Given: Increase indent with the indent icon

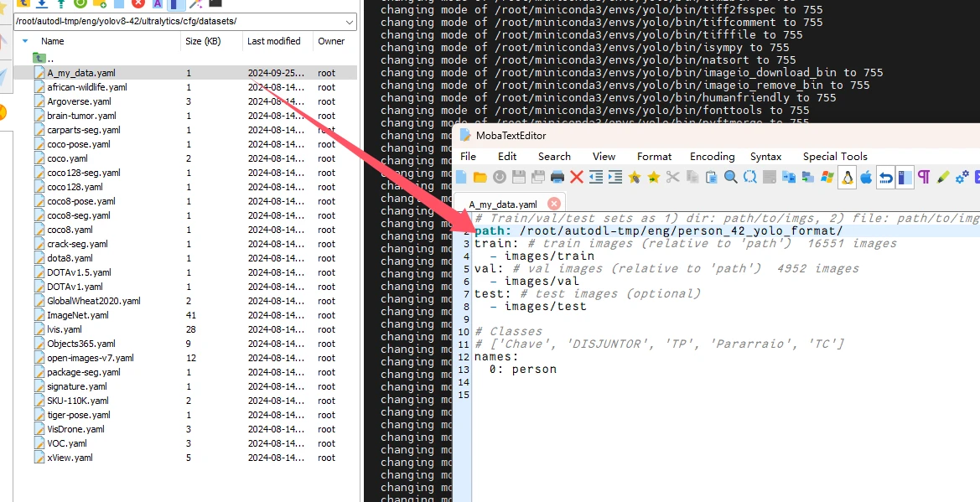Looking at the screenshot, I should [615, 178].
